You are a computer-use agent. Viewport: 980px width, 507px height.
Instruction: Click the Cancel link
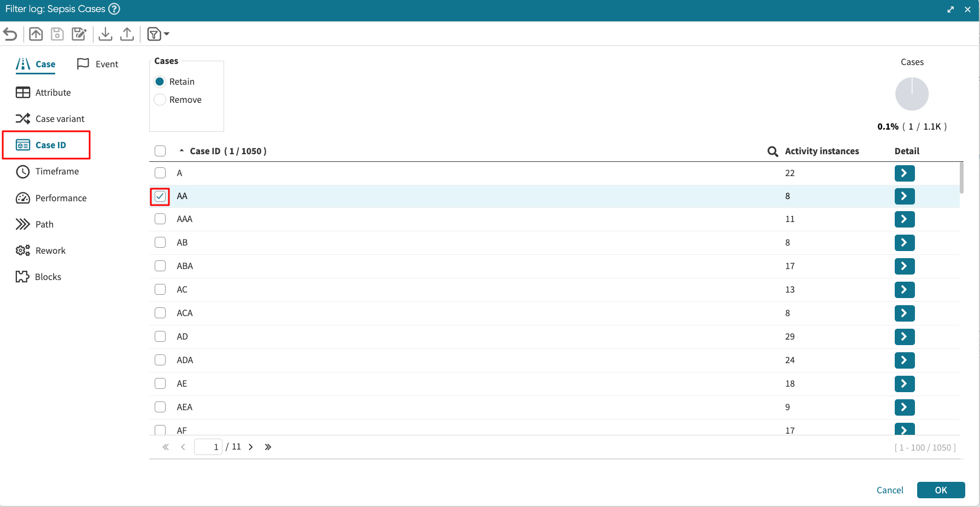[x=889, y=490]
